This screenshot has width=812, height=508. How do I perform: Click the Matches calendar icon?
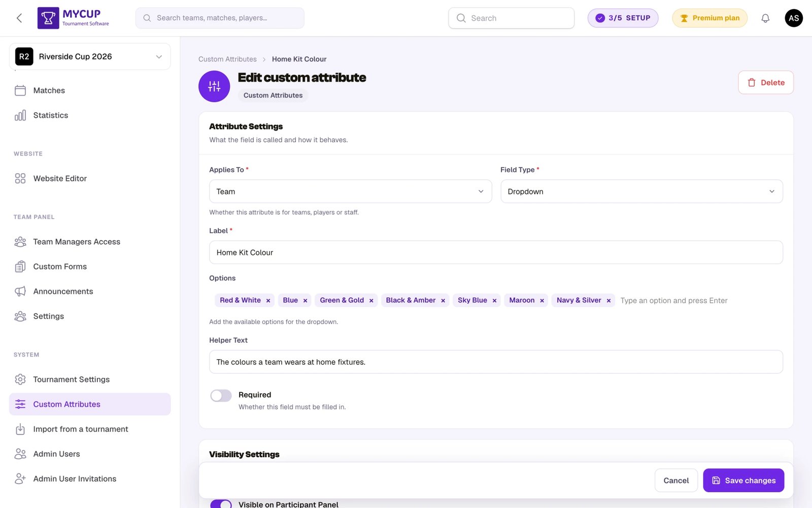click(20, 90)
